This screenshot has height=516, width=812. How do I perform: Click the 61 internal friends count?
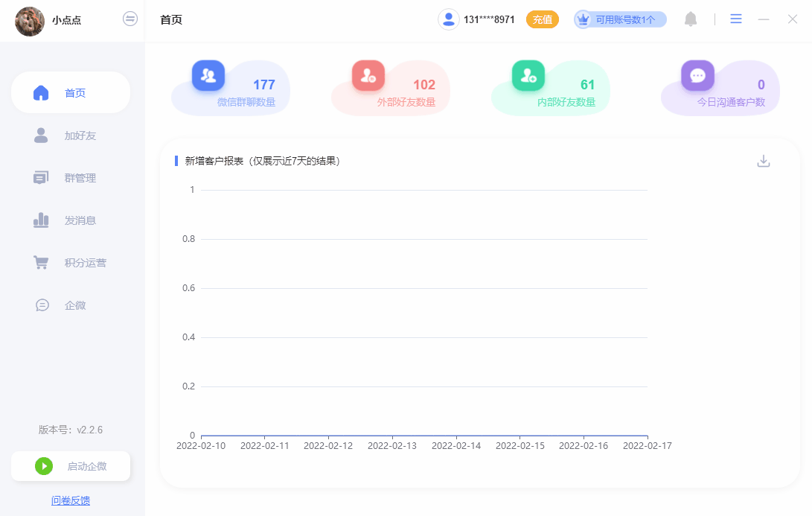[x=587, y=84]
